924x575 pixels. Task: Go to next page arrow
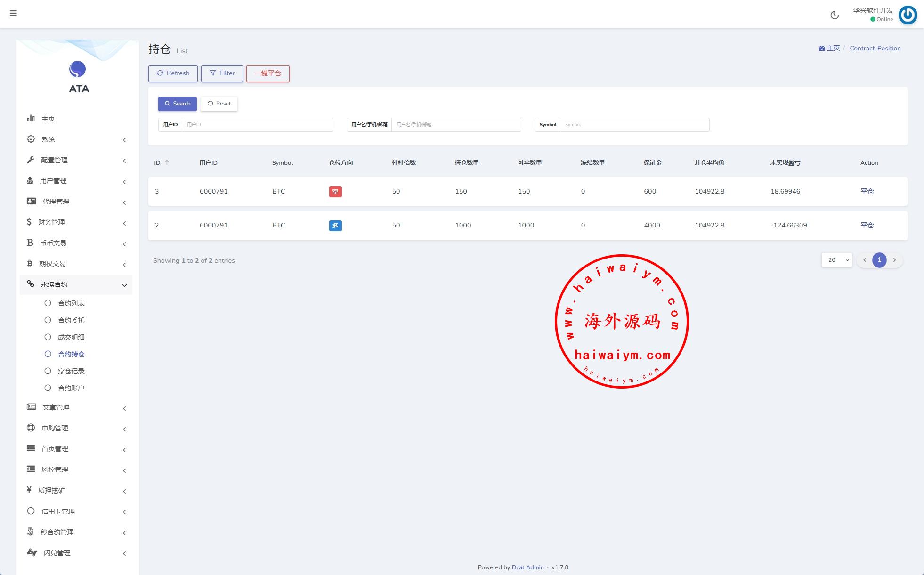894,260
